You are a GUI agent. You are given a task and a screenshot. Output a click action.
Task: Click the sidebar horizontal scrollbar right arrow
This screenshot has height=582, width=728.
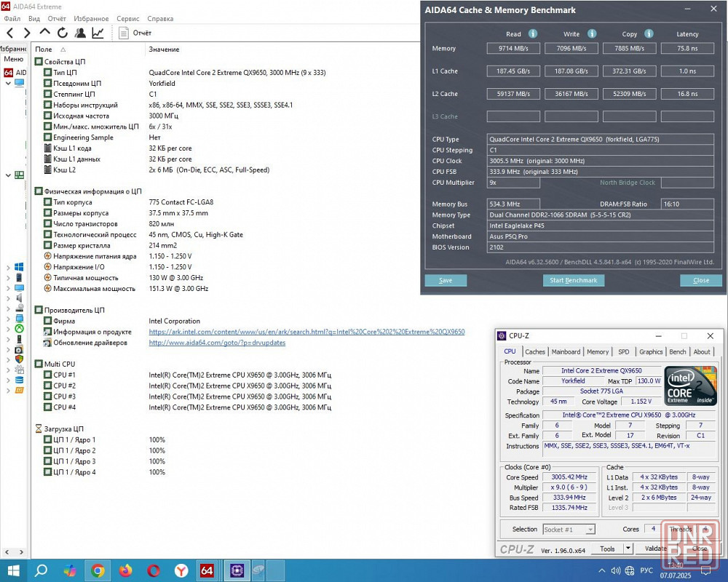pos(22,552)
